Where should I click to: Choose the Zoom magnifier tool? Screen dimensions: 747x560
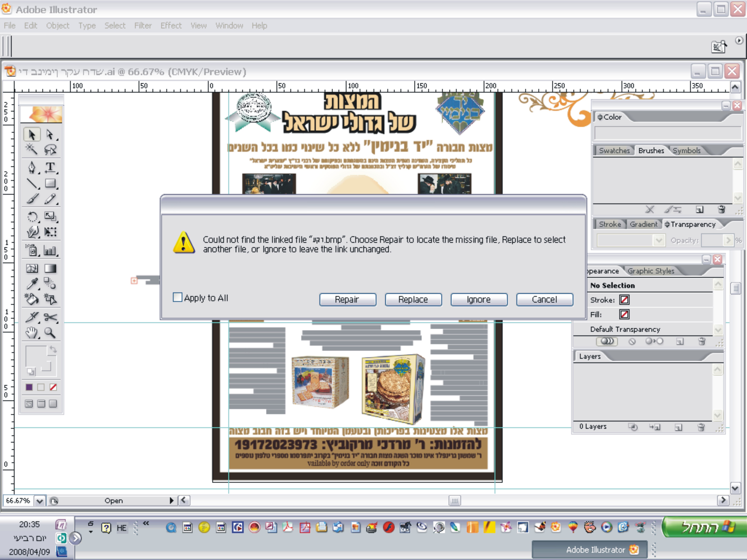[50, 333]
